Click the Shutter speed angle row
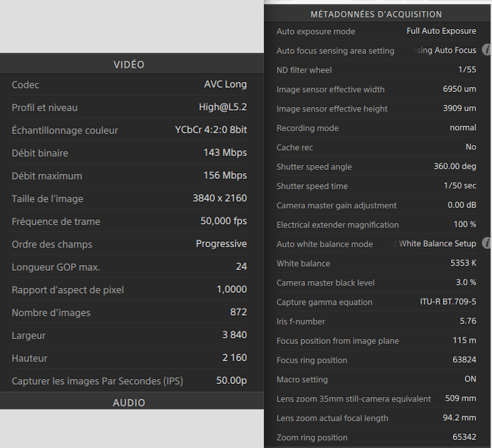492x448 pixels. [376, 167]
